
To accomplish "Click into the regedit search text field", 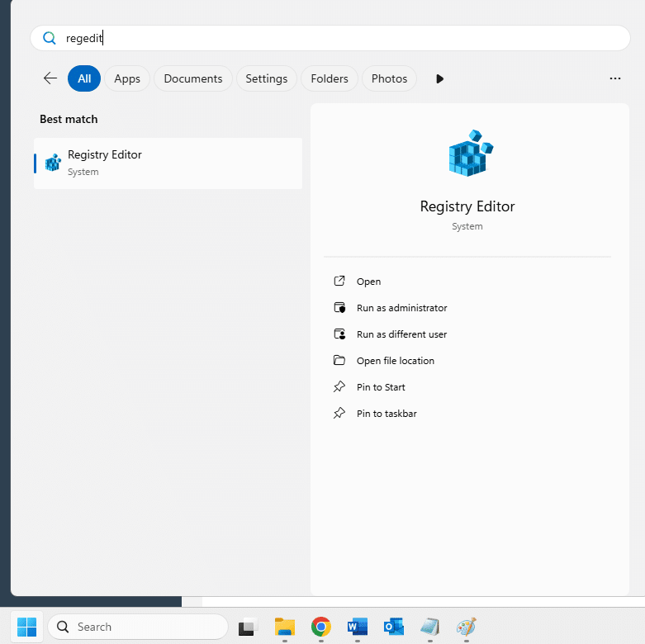I will point(330,38).
